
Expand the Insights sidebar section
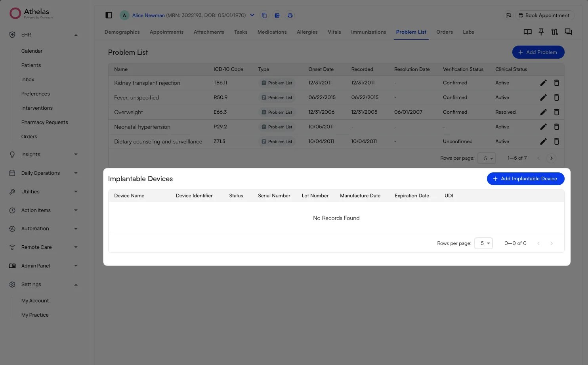pyautogui.click(x=76, y=155)
